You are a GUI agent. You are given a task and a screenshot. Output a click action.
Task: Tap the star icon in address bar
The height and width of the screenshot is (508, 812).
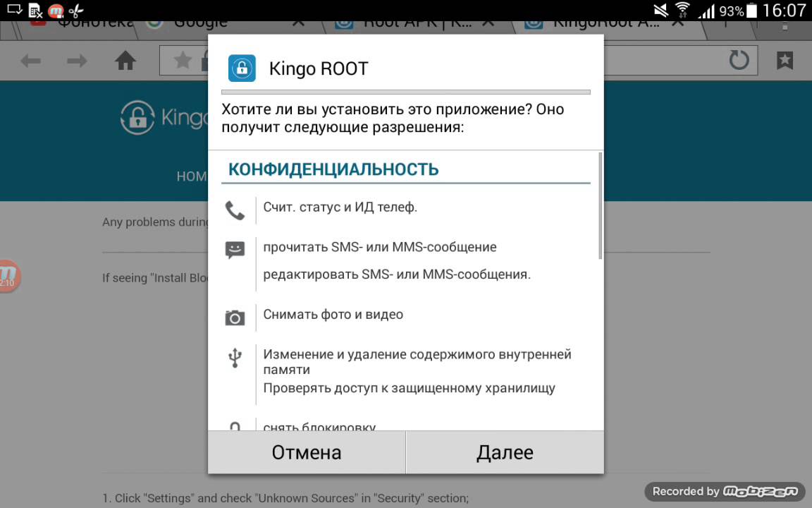pos(183,60)
